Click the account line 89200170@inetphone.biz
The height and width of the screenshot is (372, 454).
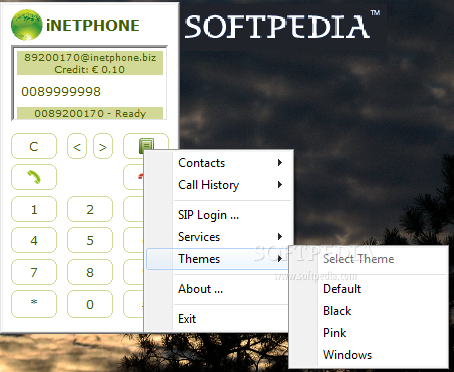point(90,57)
